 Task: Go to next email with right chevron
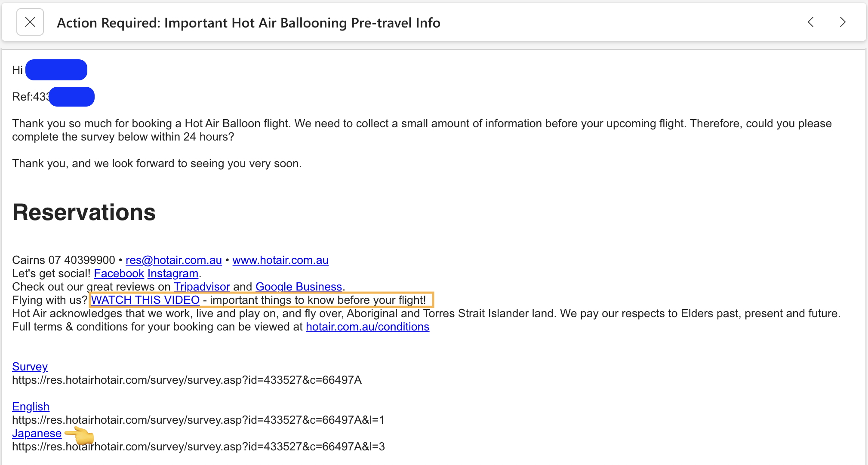(x=842, y=22)
